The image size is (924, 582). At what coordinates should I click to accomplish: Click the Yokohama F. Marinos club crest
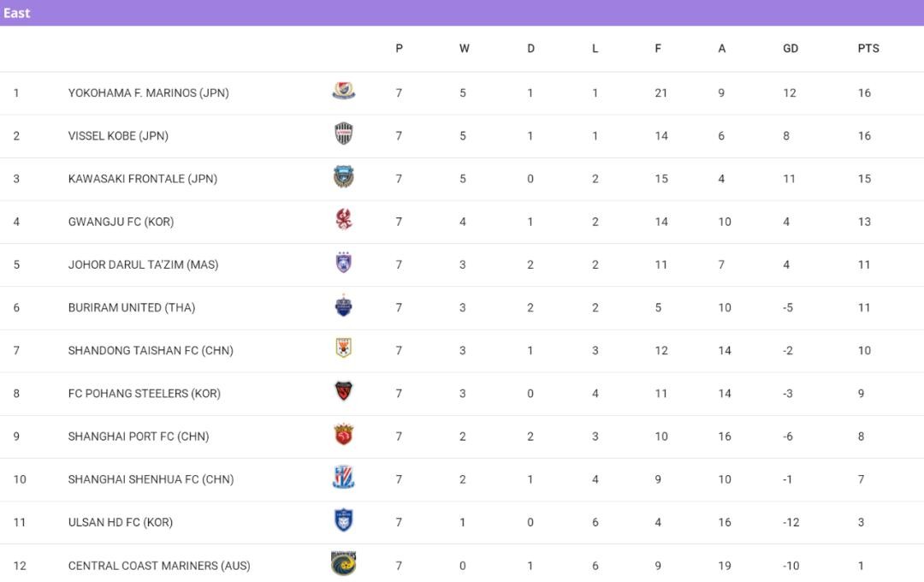click(x=344, y=92)
